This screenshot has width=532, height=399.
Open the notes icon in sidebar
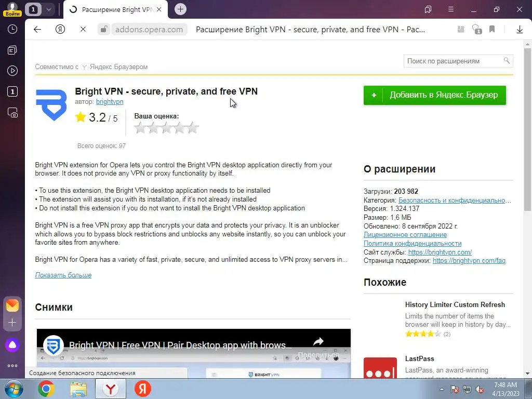click(x=12, y=50)
